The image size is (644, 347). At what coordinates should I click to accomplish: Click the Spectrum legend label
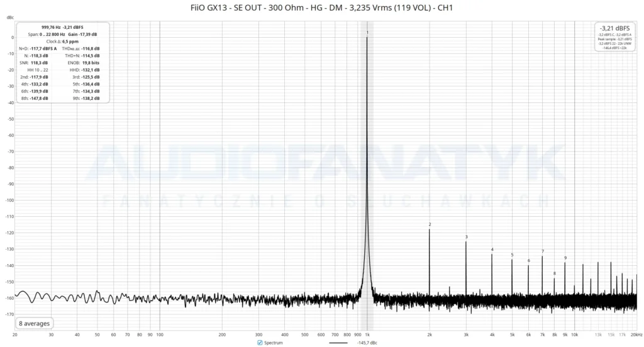273,343
